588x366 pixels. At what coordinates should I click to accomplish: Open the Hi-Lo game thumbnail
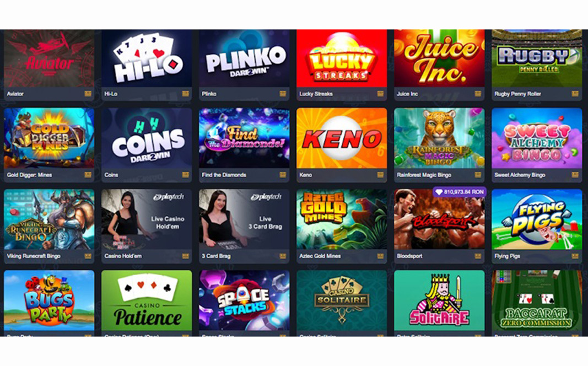pos(147,58)
